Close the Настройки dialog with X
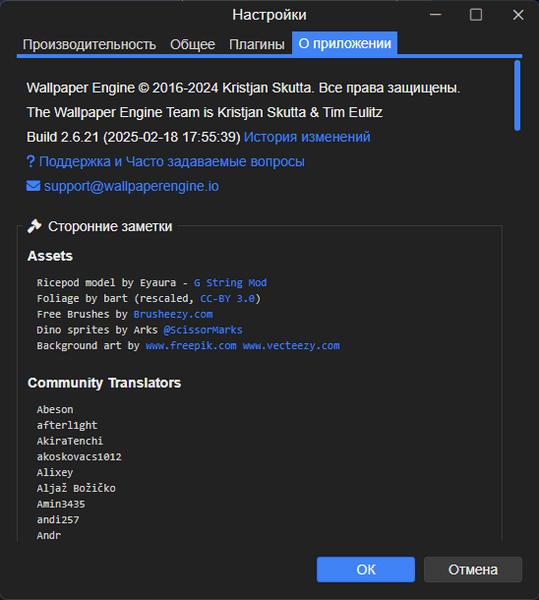Image resolution: width=539 pixels, height=600 pixels. (x=518, y=15)
